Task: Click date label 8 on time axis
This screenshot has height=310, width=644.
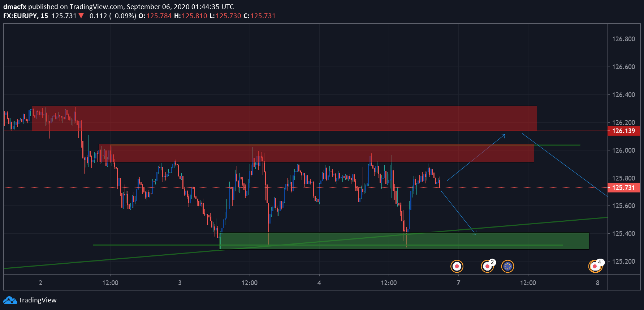Action: pyautogui.click(x=598, y=283)
